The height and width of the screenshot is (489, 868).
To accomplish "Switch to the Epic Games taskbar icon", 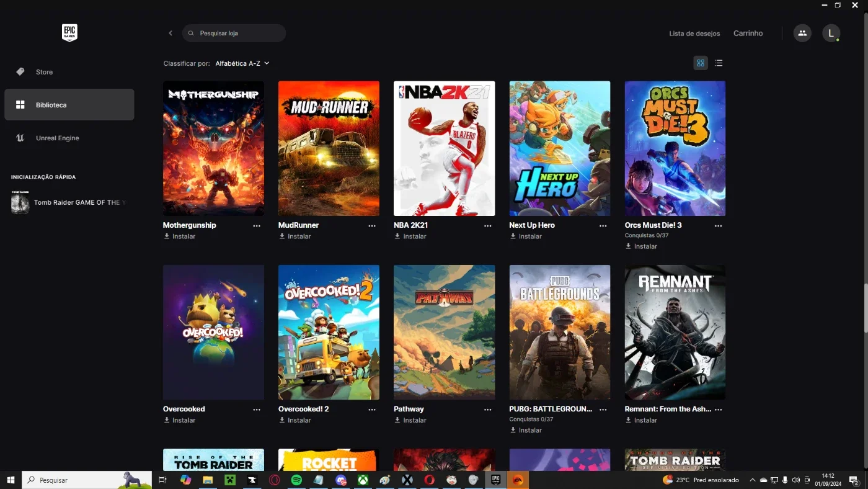I will click(x=495, y=480).
